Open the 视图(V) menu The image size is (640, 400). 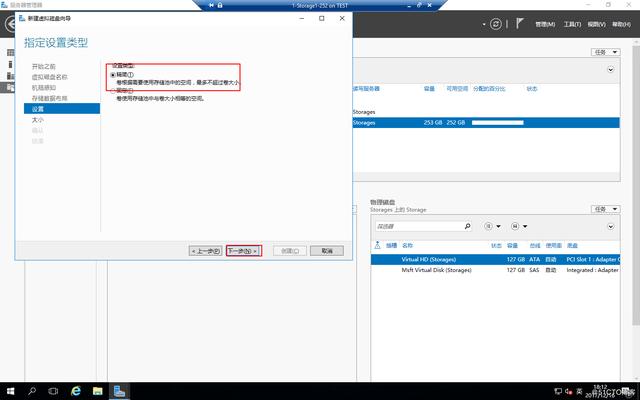597,24
